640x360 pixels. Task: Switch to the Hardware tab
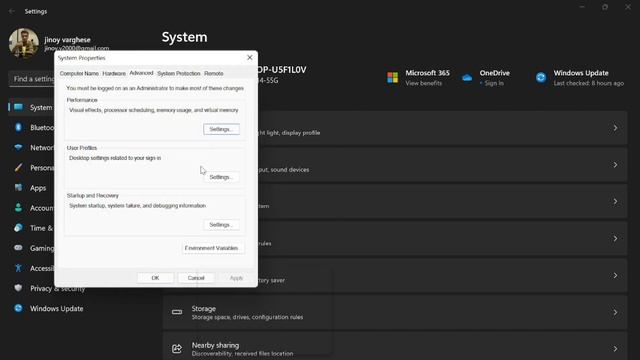pos(114,73)
